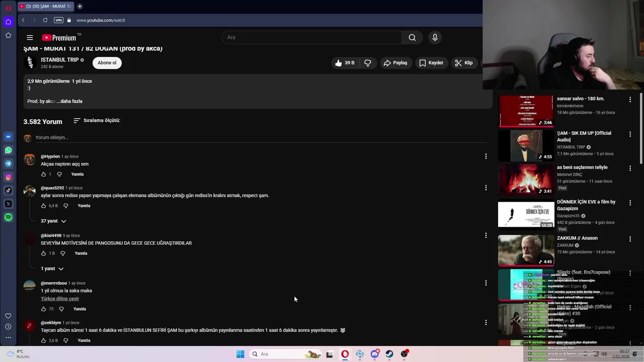Open the Windows Start menu
Viewport: 644px width, 362px height.
click(240, 354)
